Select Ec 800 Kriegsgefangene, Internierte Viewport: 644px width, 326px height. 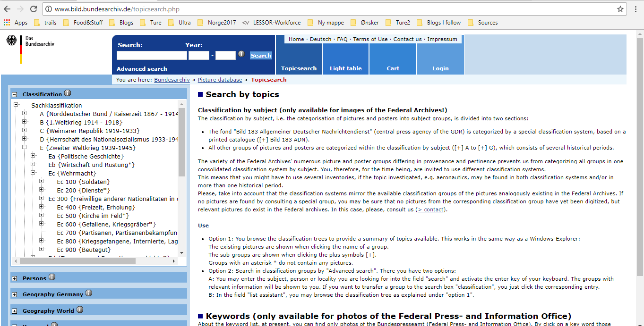[117, 241]
